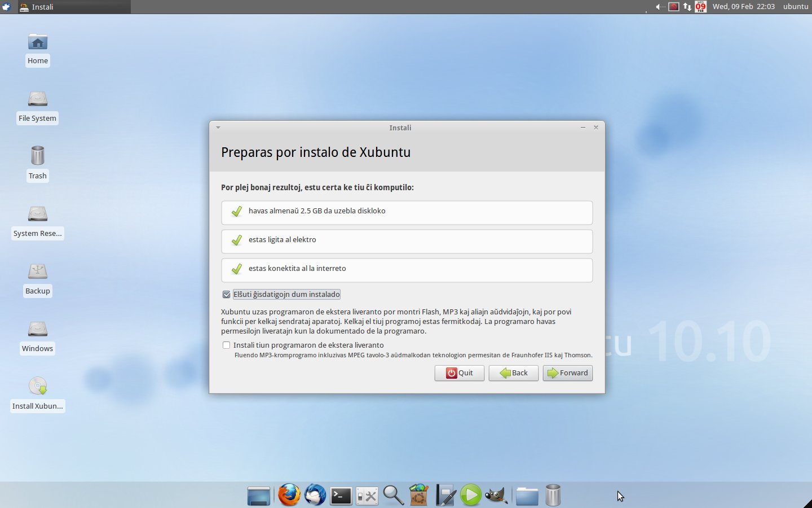This screenshot has height=508, width=812.
Task: Open the ubuntu user menu
Action: (796, 7)
